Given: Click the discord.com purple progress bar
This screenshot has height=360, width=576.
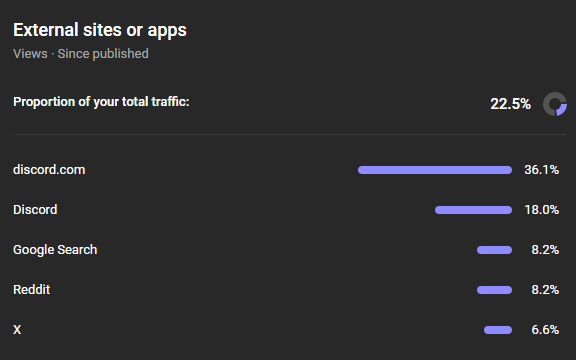Looking at the screenshot, I should (x=435, y=170).
